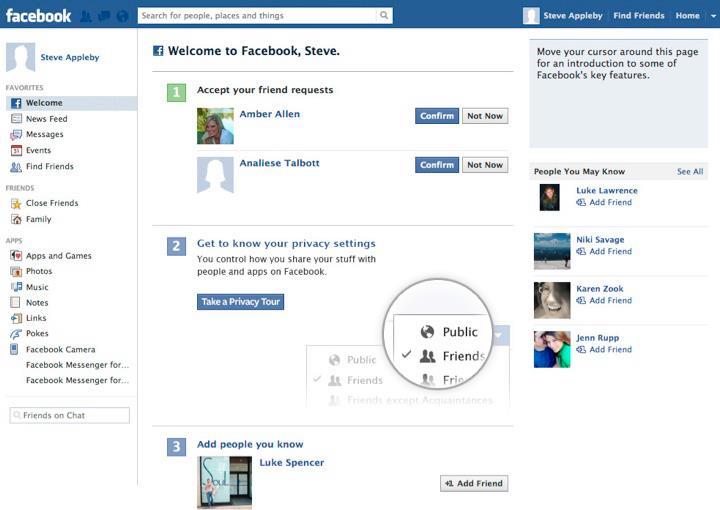Select Messages in left sidebar
The image size is (720, 510).
click(x=44, y=135)
